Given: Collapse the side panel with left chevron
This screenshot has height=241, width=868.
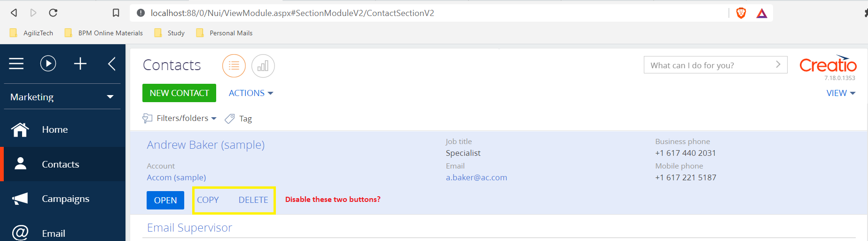Looking at the screenshot, I should pos(112,64).
